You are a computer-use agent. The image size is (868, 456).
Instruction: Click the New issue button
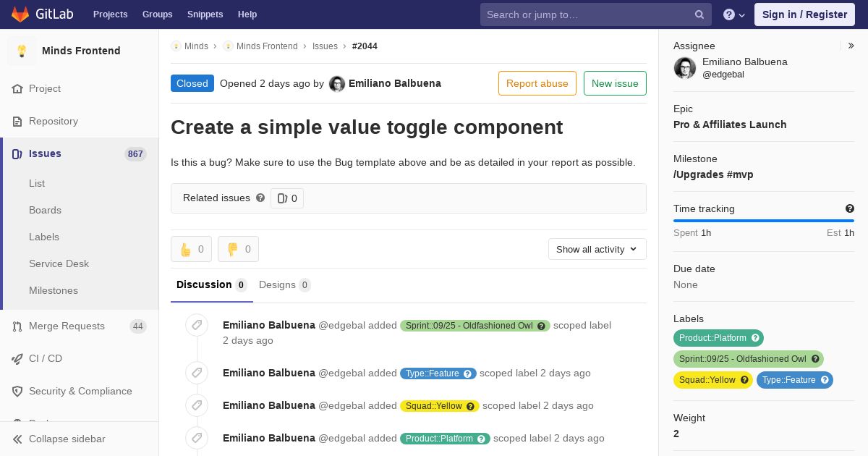click(x=615, y=83)
